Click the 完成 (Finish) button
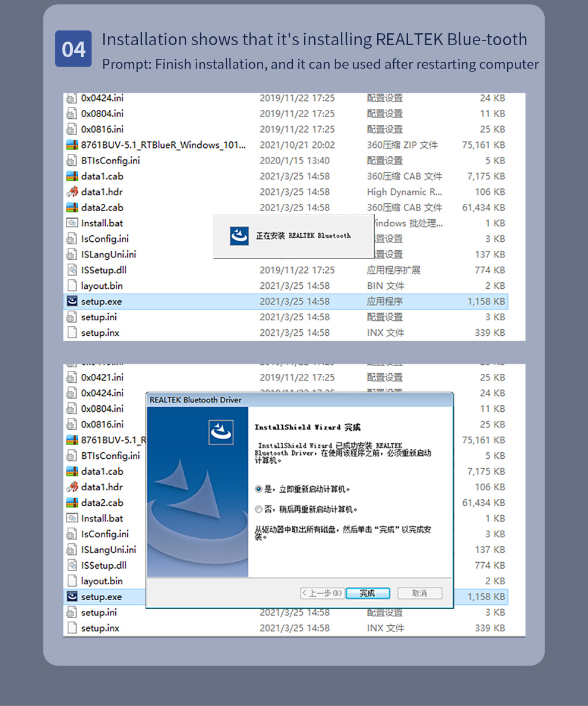 pyautogui.click(x=367, y=593)
